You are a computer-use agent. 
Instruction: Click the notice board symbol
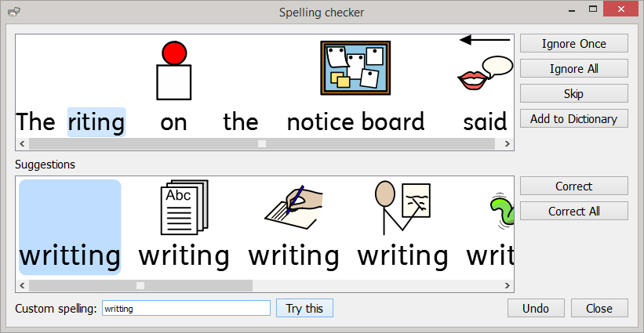355,67
